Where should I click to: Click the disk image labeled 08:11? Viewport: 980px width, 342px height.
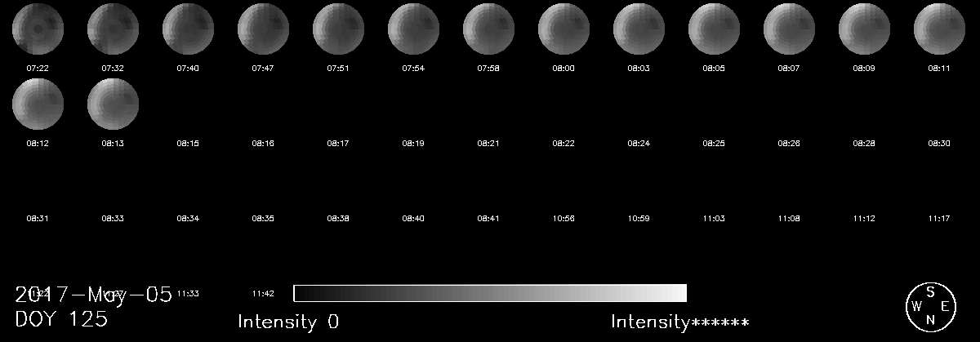pos(939,29)
